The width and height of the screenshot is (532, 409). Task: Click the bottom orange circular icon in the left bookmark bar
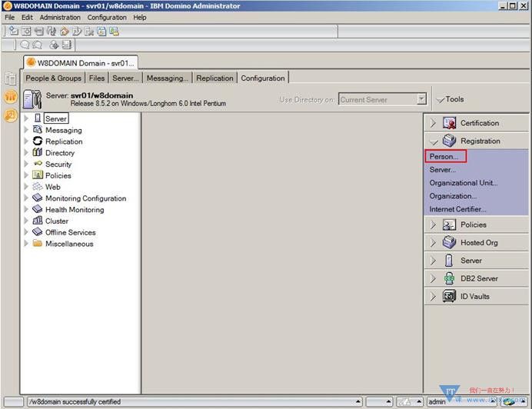[x=11, y=115]
